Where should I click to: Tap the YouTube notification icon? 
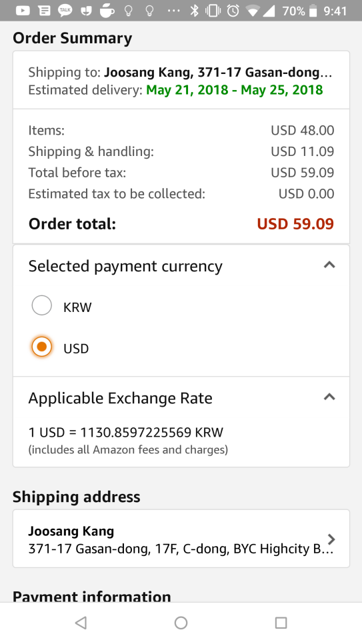coord(23,10)
